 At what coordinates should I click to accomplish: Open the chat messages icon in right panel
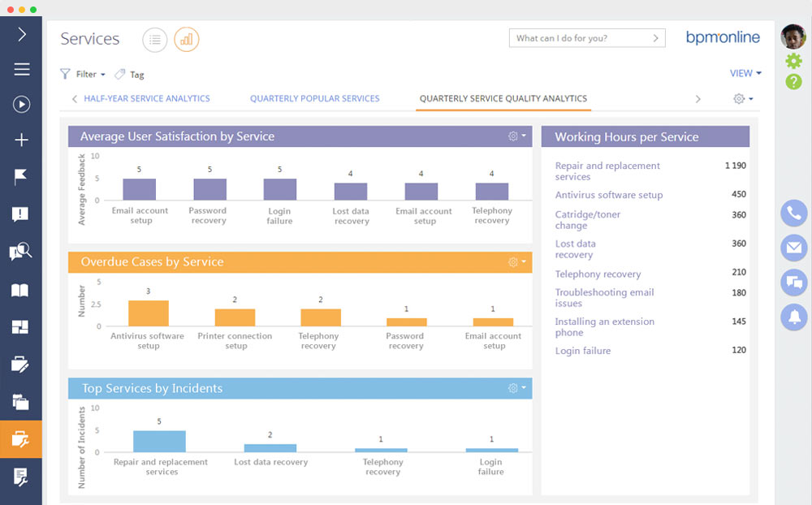coord(793,283)
